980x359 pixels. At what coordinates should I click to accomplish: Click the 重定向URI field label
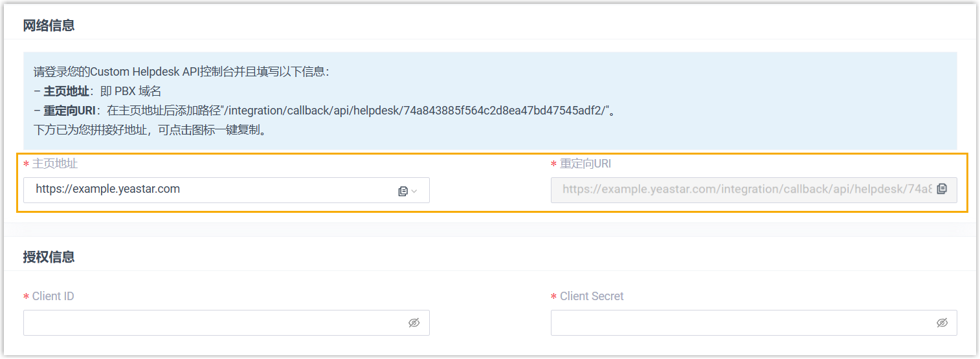tap(585, 164)
